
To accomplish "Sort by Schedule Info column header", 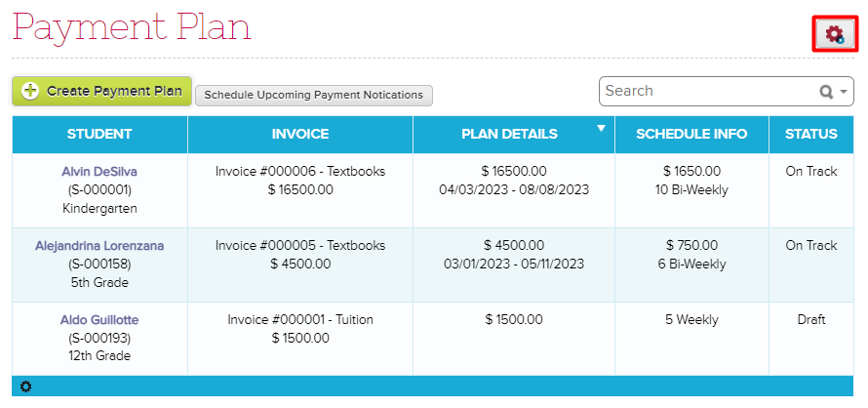I will [691, 134].
